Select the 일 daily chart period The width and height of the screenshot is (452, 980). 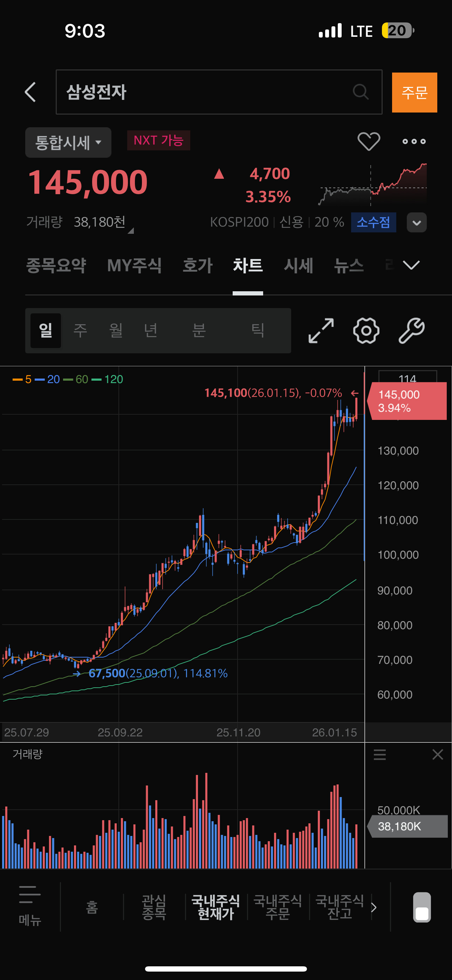46,330
